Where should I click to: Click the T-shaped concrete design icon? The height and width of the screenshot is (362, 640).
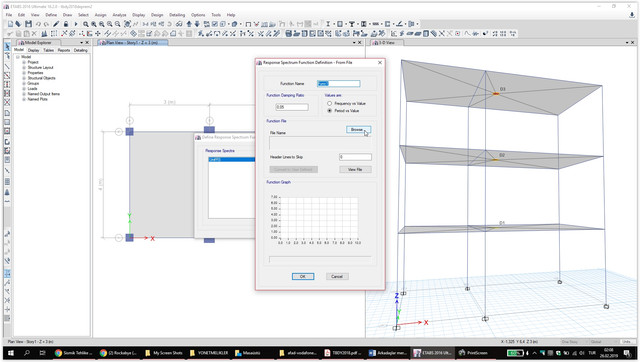coord(351,24)
